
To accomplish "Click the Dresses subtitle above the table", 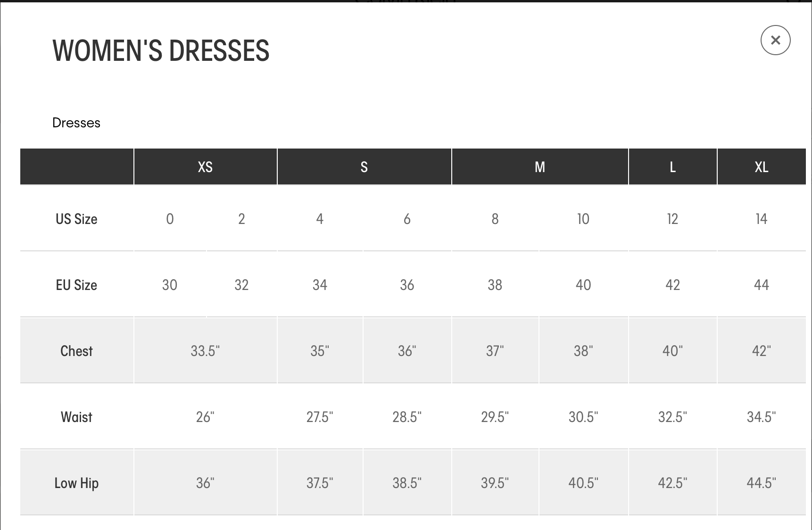I will pyautogui.click(x=76, y=123).
